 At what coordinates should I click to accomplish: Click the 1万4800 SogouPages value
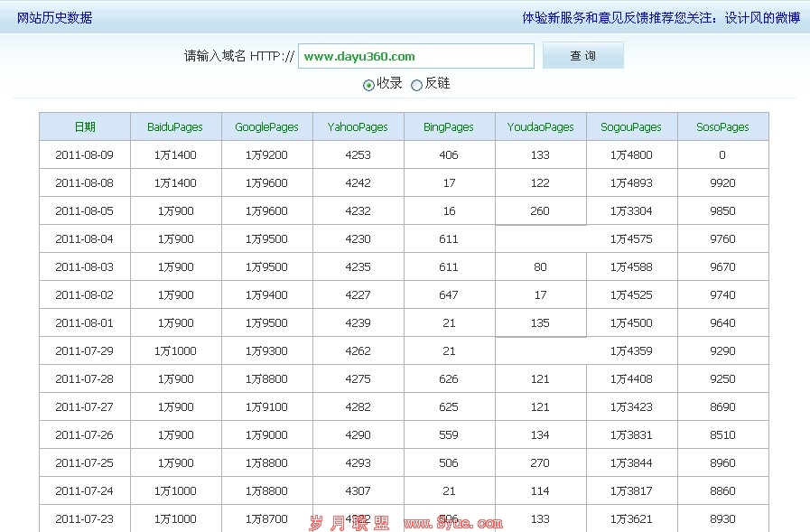point(631,155)
